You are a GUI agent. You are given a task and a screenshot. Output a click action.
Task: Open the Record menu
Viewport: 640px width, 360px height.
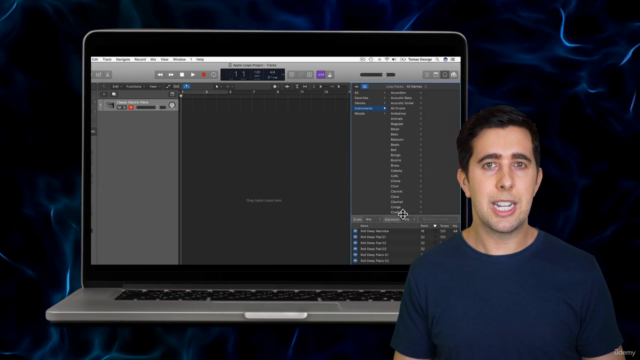coord(140,60)
